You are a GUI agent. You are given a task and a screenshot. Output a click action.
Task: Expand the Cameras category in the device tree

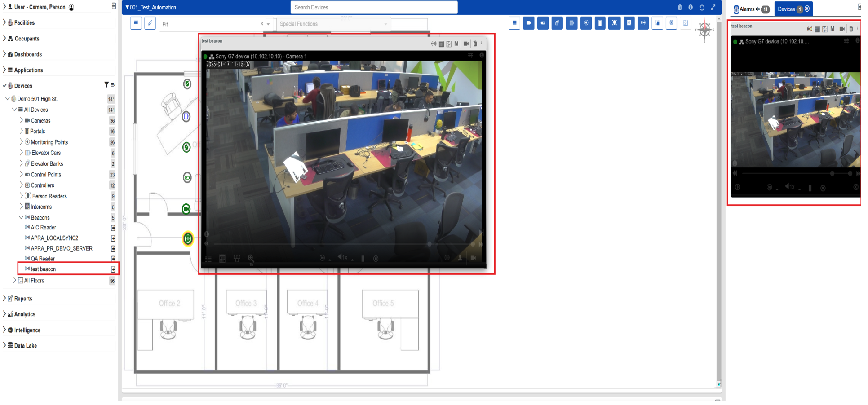click(21, 120)
